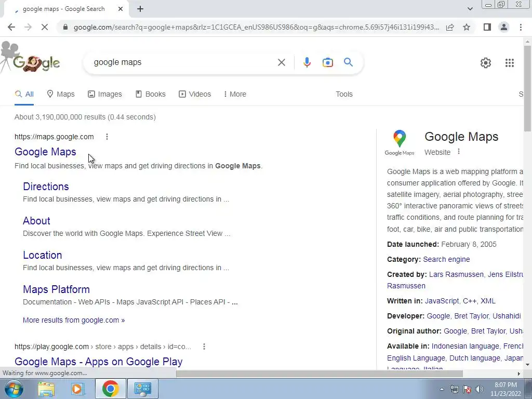Click the Lars Rasmussen link
Image resolution: width=532 pixels, height=399 pixels.
456,274
